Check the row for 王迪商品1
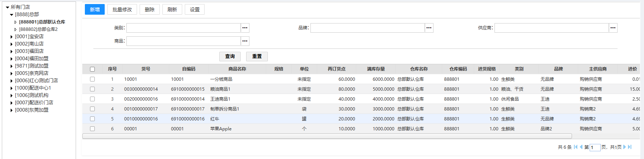This screenshot has width=644, height=159. (92, 99)
